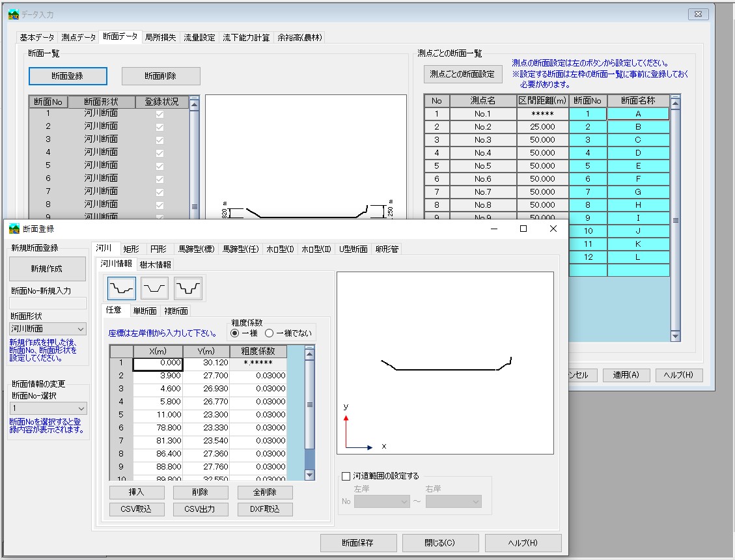The height and width of the screenshot is (560, 735).
Task: Toggle registration checkbox for 断面No 5
Action: click(160, 166)
